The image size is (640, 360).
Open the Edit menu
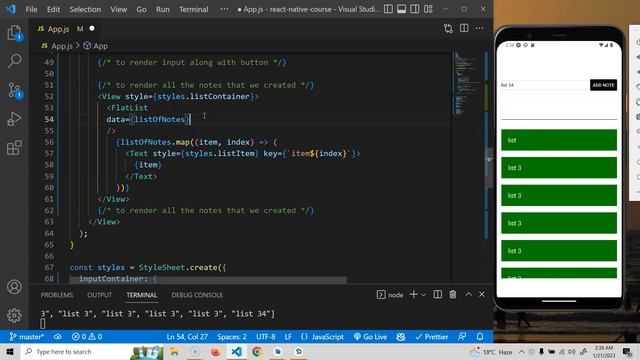point(53,9)
